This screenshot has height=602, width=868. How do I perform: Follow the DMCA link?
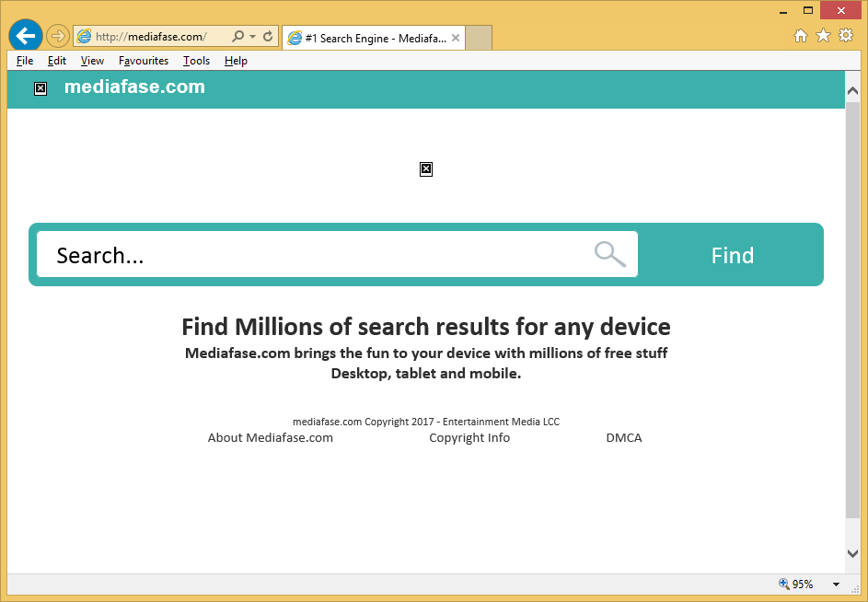[623, 438]
